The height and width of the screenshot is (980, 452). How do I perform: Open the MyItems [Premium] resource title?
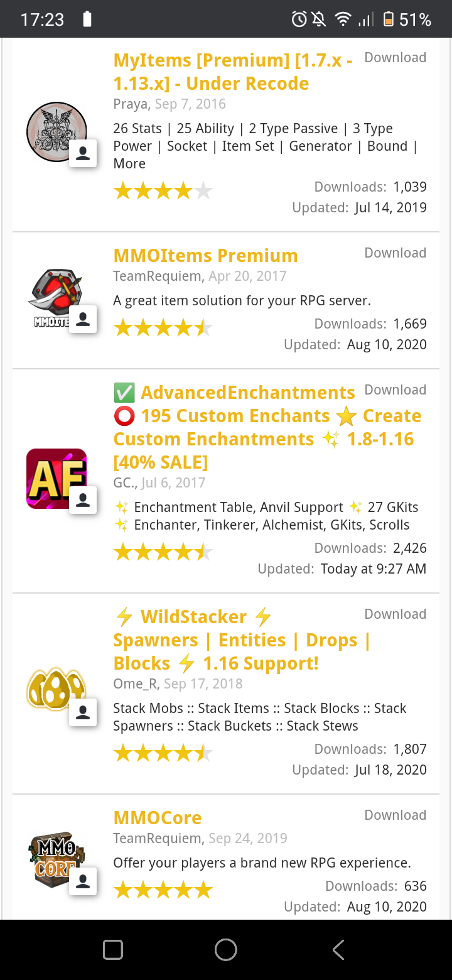point(232,72)
